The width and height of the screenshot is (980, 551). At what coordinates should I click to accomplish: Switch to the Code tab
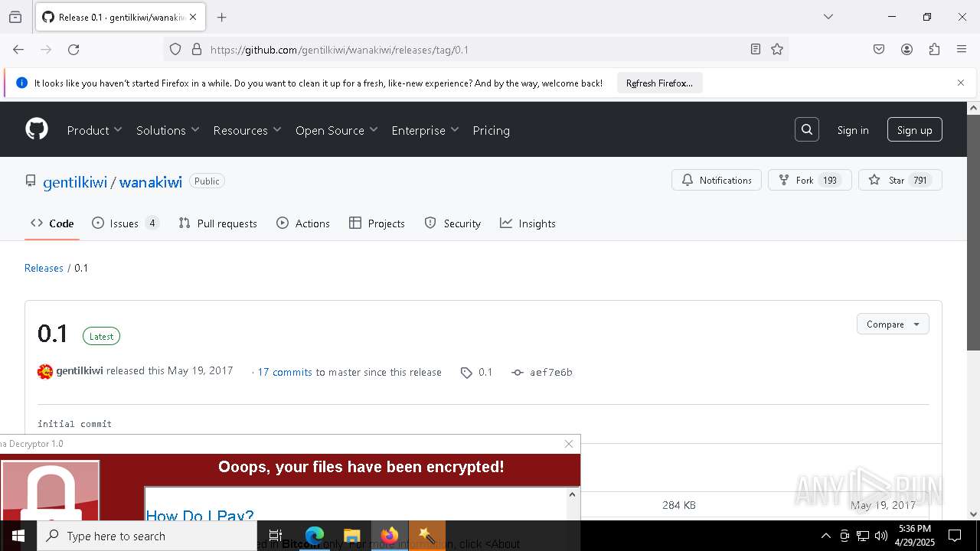tap(52, 223)
